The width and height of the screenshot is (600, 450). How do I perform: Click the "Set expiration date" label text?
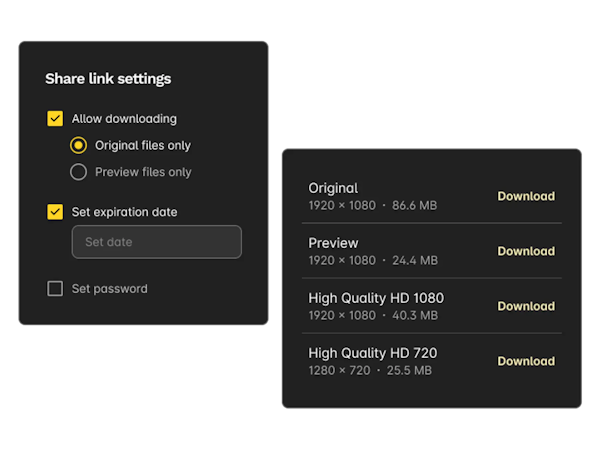point(125,212)
